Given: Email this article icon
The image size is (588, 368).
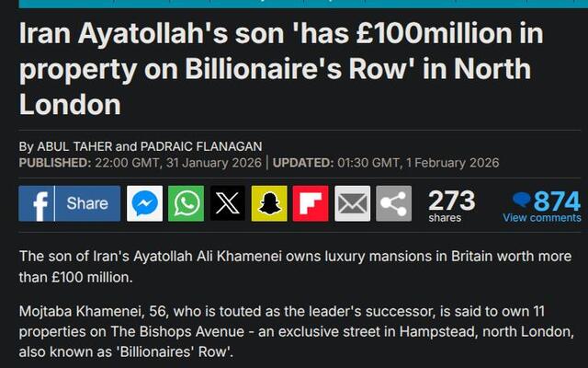Looking at the screenshot, I should 352,203.
